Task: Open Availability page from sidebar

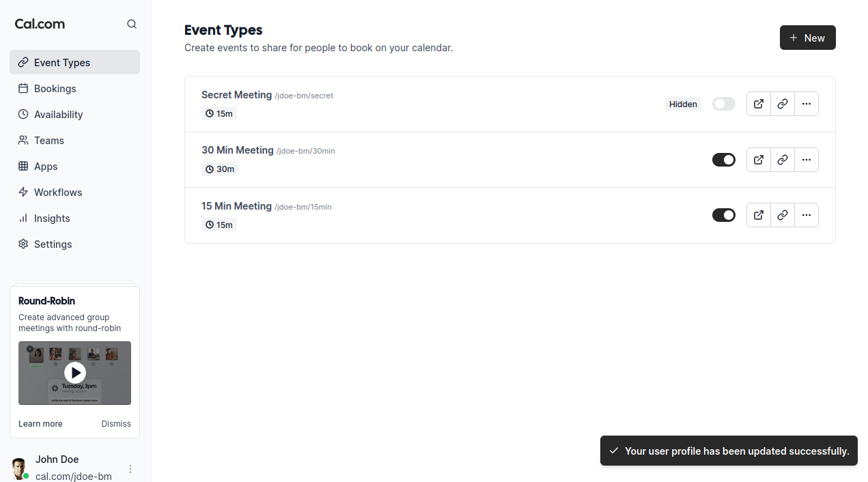Action: pyautogui.click(x=58, y=115)
